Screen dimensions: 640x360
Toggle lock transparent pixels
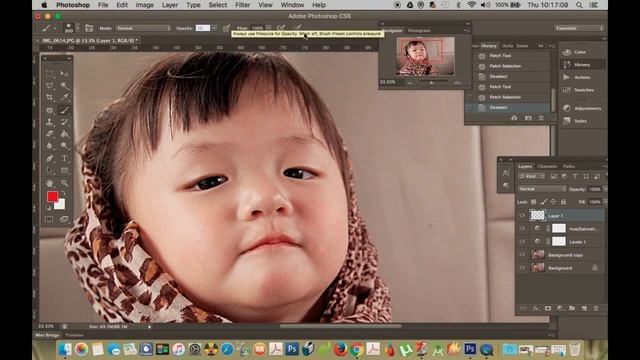click(x=533, y=202)
